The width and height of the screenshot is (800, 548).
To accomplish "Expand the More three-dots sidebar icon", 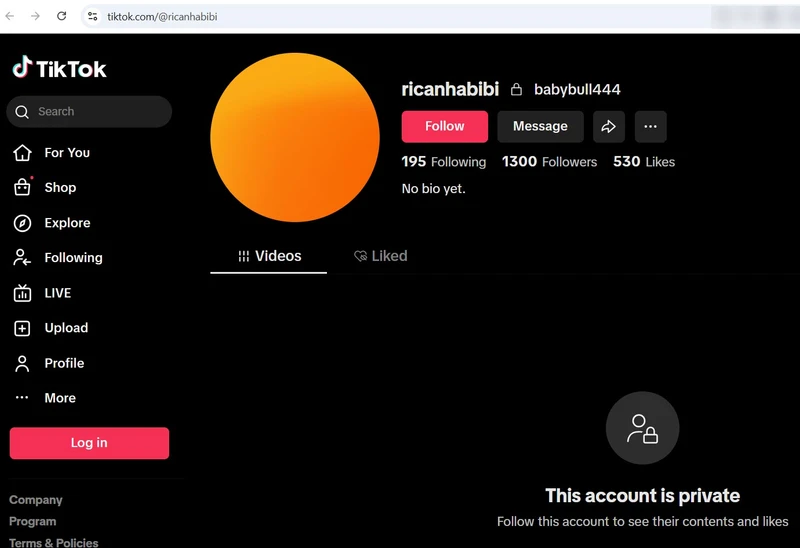I will [22, 397].
